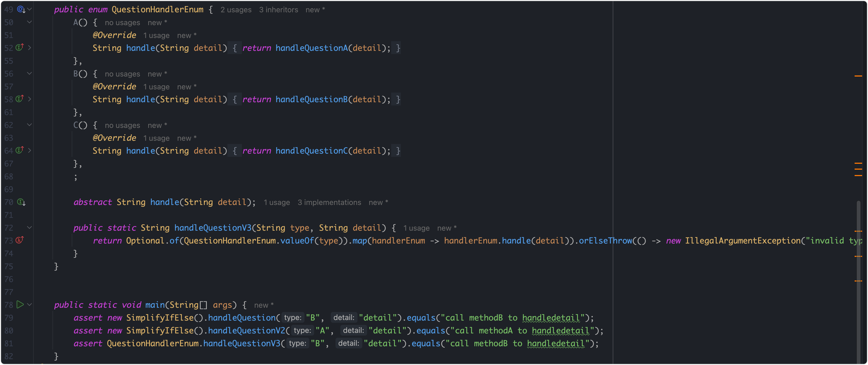Expand the folded handle method on line 64

(30, 151)
